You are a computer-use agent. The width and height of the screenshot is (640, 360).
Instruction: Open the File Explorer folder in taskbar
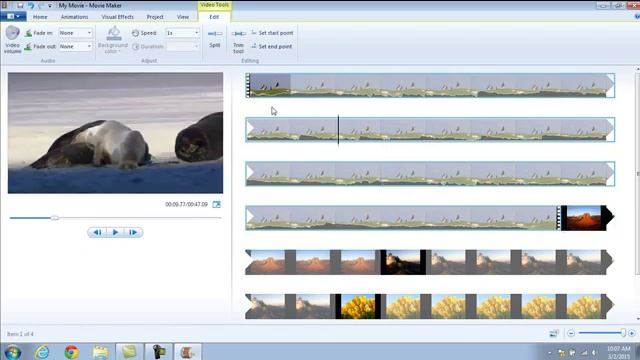tap(100, 352)
